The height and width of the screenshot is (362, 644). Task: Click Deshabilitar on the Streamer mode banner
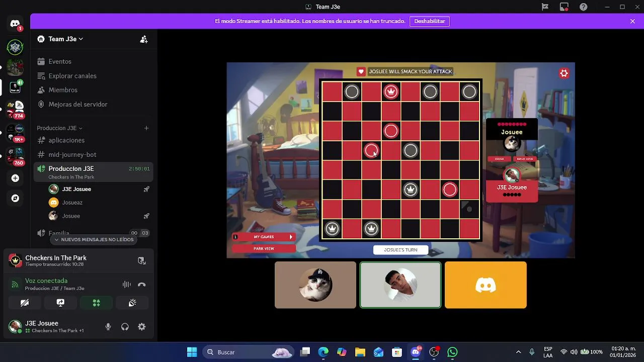(x=430, y=21)
